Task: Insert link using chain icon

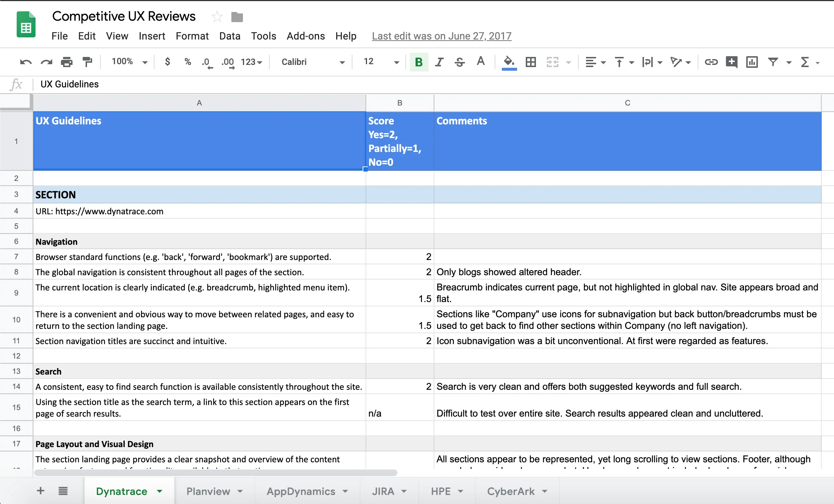Action: (711, 62)
